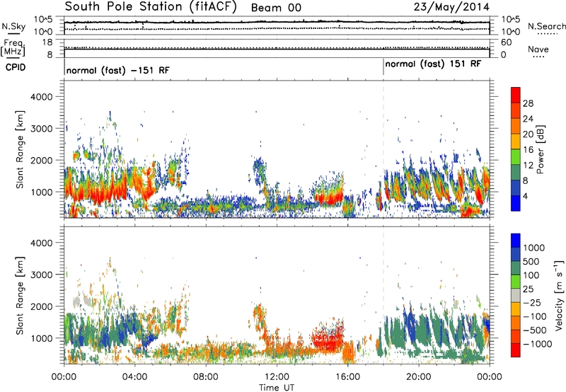
Task: Click the 'Nave' legend label
Action: point(538,50)
